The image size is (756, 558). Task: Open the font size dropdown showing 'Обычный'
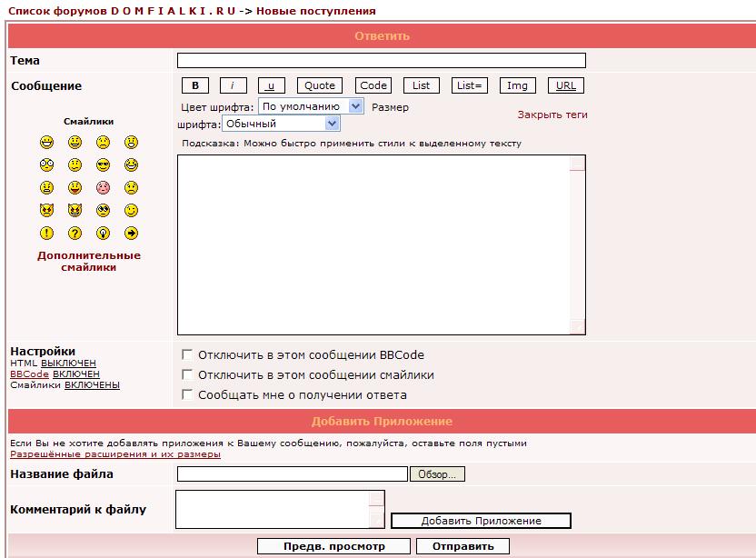pos(281,124)
